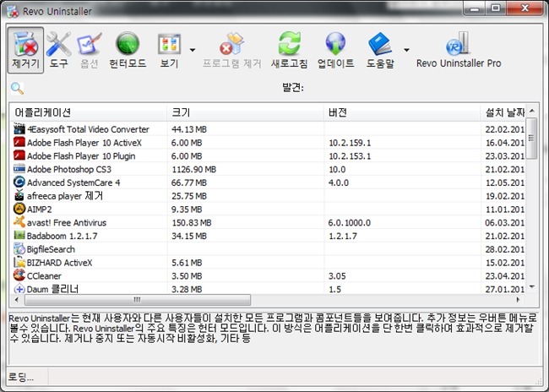The width and height of the screenshot is (549, 392).
Task: Click the '1.2.1.7' version cell
Action: pos(343,236)
